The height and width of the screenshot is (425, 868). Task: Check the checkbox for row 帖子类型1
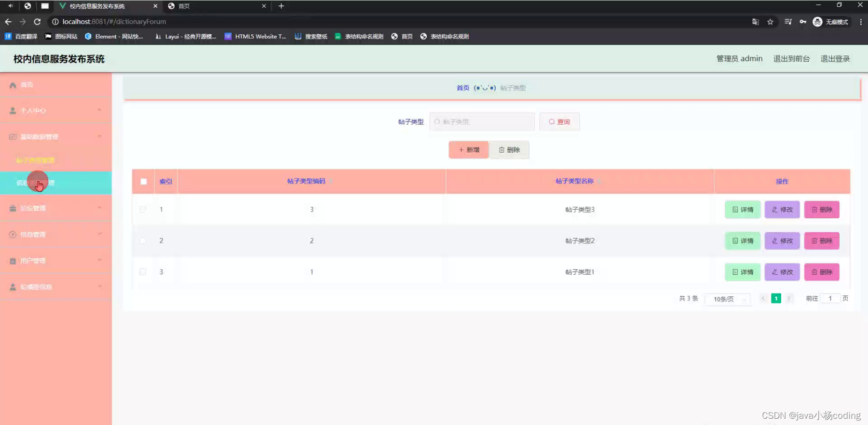pos(143,272)
